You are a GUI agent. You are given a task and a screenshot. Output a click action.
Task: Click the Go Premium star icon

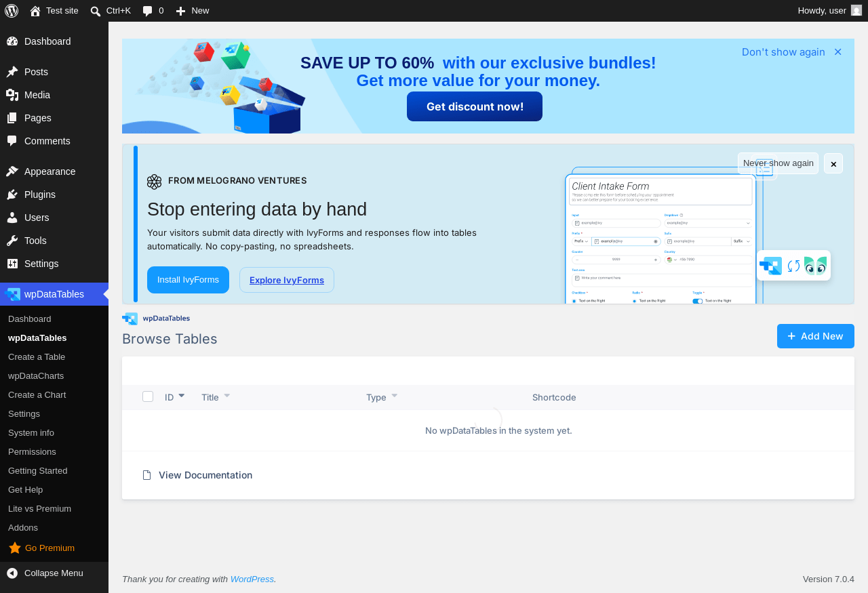click(x=15, y=548)
